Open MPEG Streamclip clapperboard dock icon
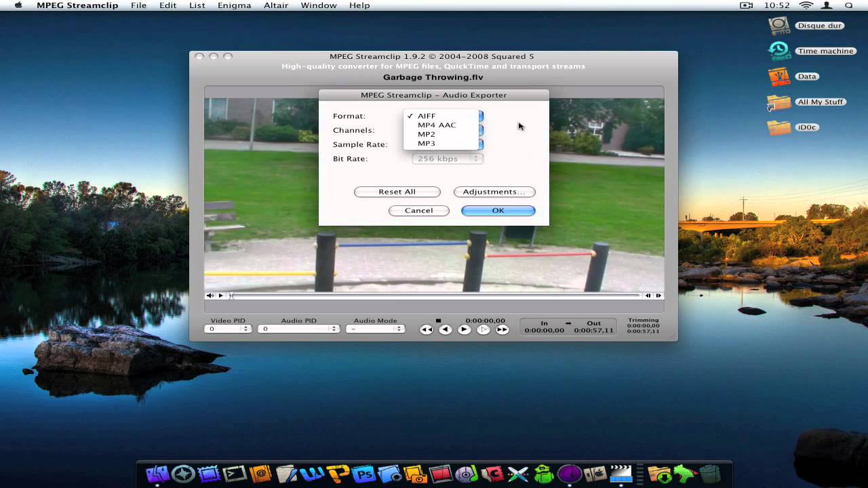The image size is (868, 488). click(x=621, y=473)
